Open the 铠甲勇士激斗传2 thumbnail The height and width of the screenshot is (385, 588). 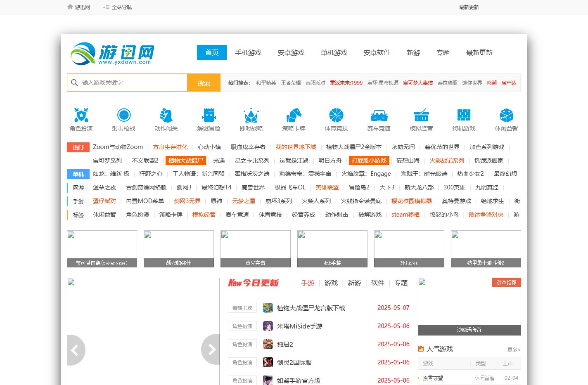tap(486, 249)
